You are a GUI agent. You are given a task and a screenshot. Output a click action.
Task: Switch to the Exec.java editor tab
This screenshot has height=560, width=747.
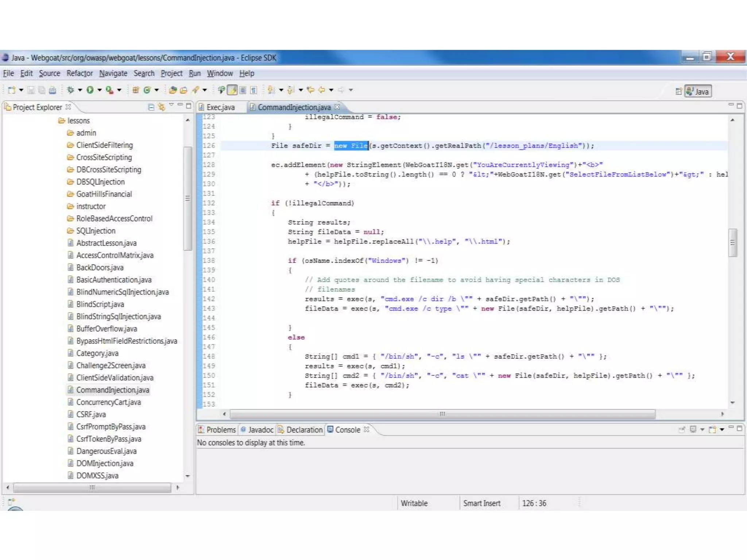click(220, 107)
